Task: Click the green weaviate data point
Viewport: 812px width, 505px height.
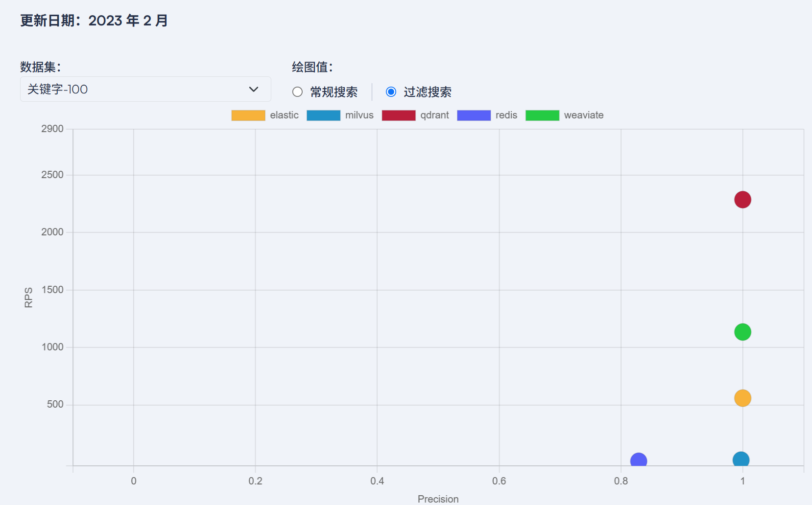Action: pyautogui.click(x=742, y=332)
